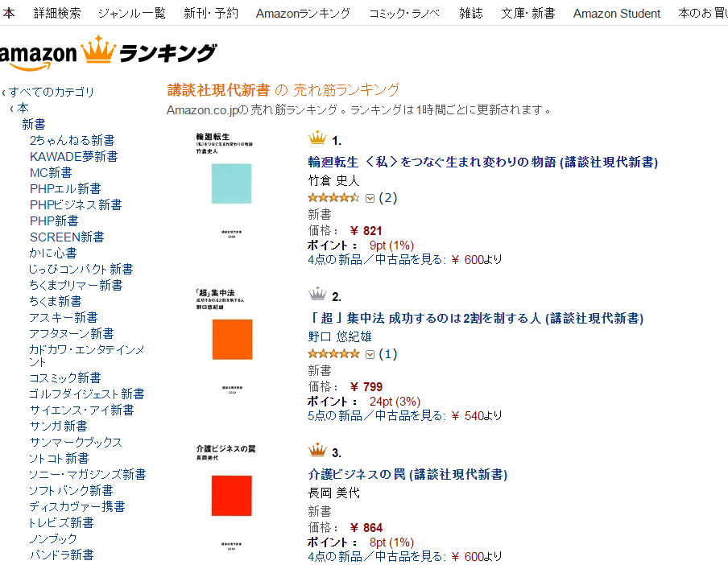Select ノンブック category
This screenshot has height=565, width=728.
tap(53, 539)
